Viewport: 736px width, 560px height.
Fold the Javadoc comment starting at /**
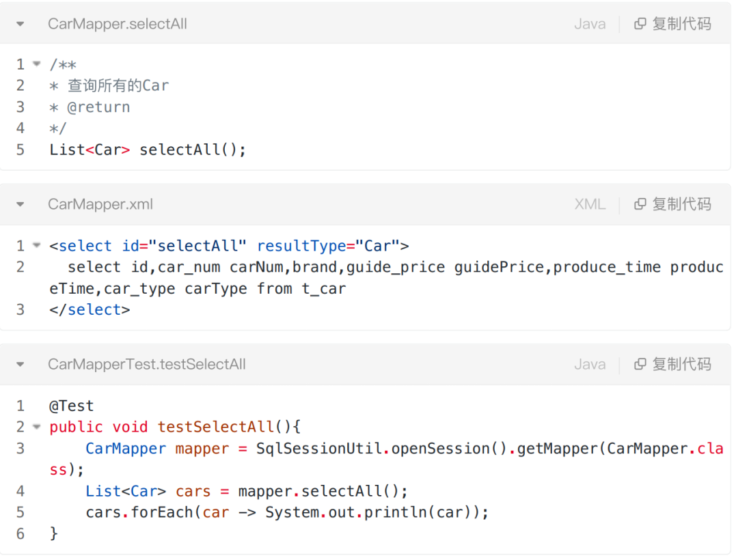(x=37, y=64)
